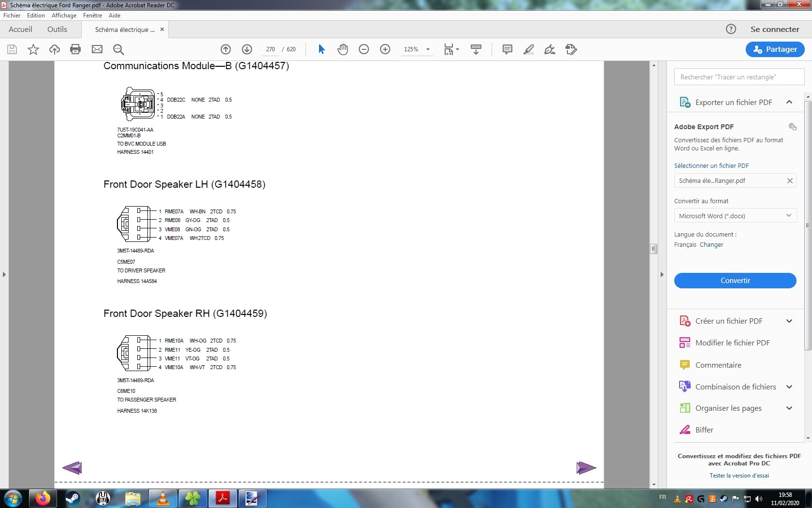Expand Combinaison de fichiers options

(789, 387)
